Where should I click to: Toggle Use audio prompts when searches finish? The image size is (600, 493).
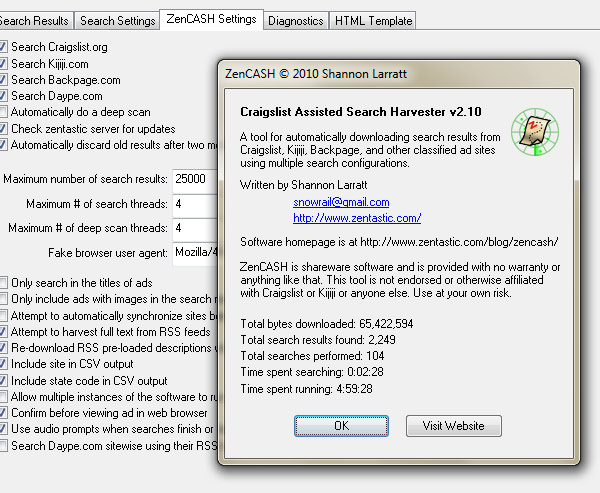pos(3,429)
